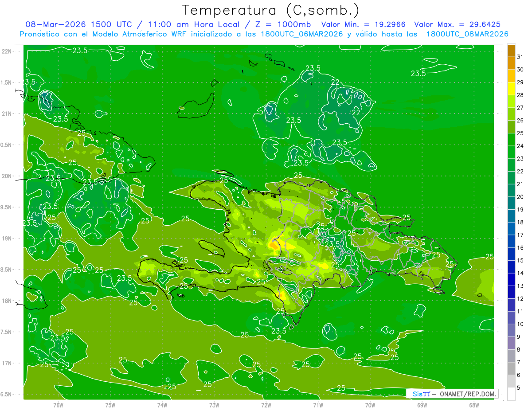
Task: Click the 73W longitude axis label
Action: (x=214, y=405)
